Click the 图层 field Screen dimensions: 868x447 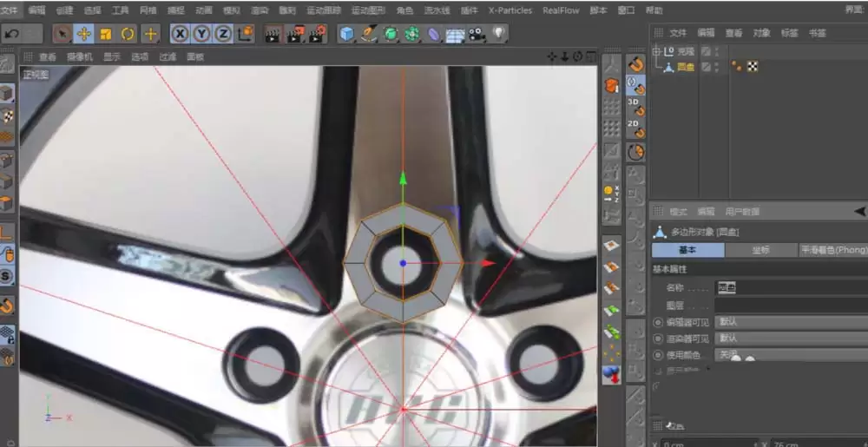792,305
